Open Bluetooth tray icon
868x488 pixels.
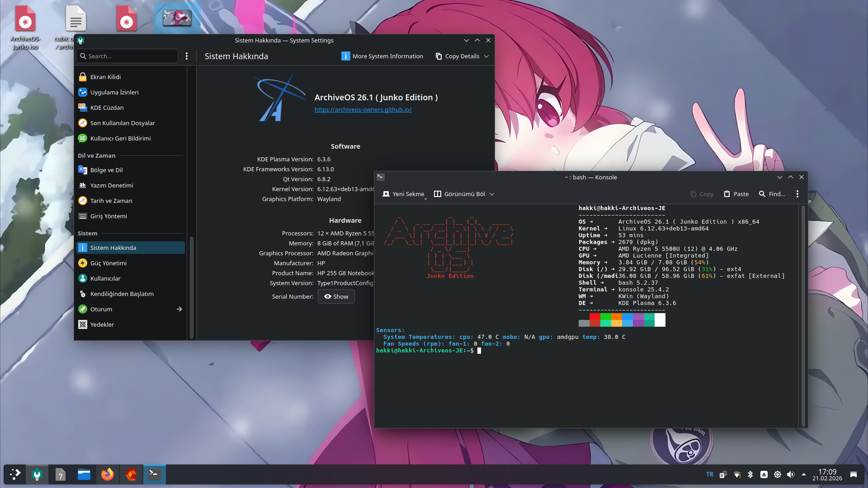[750, 474]
